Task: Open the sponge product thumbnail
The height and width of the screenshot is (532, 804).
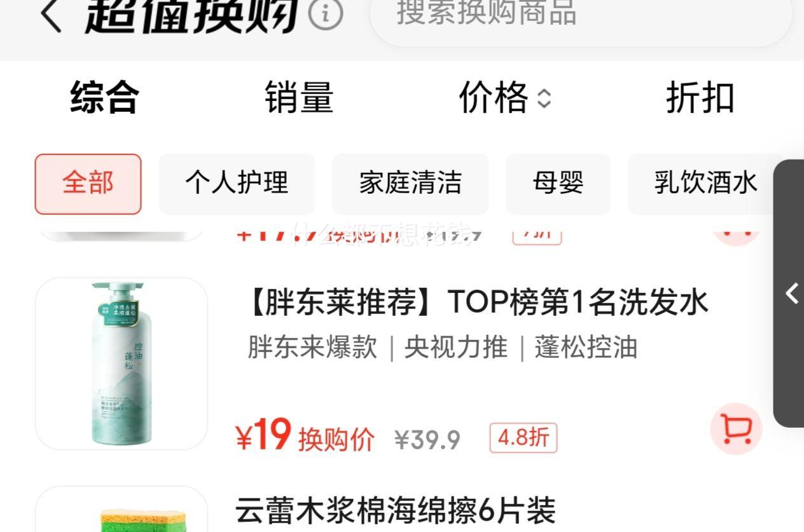Action: pyautogui.click(x=121, y=510)
